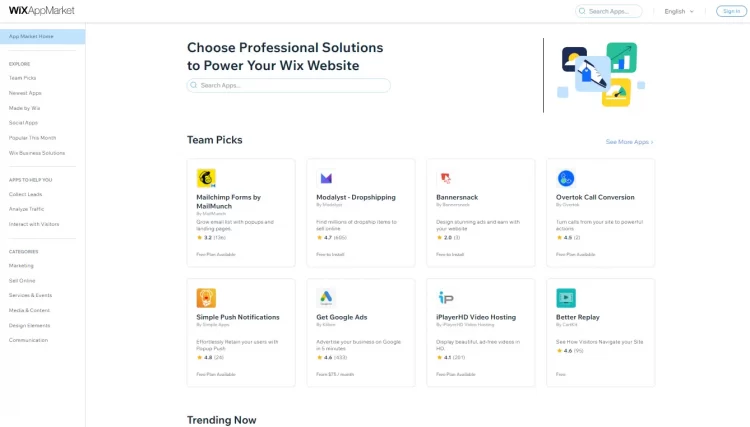This screenshot has height=427, width=750.
Task: Open the Mailchimp Forms app icon
Action: 206,178
